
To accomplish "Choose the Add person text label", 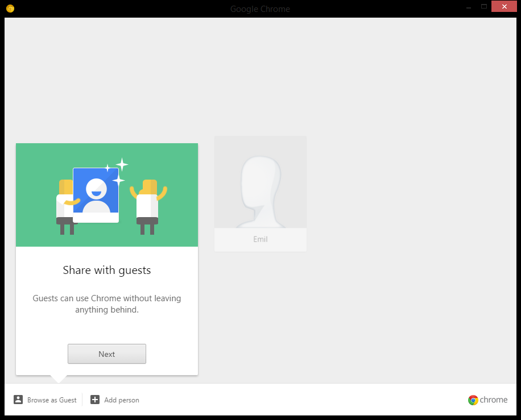I will point(122,400).
